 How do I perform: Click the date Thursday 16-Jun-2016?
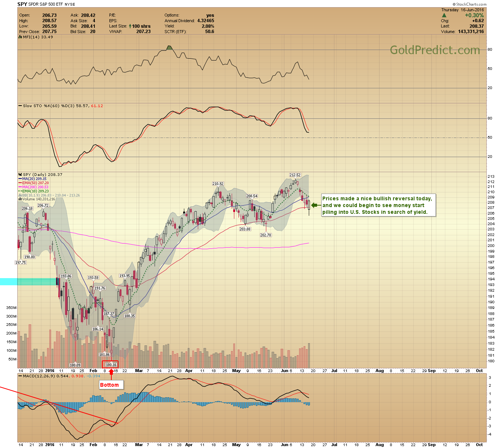463,10
